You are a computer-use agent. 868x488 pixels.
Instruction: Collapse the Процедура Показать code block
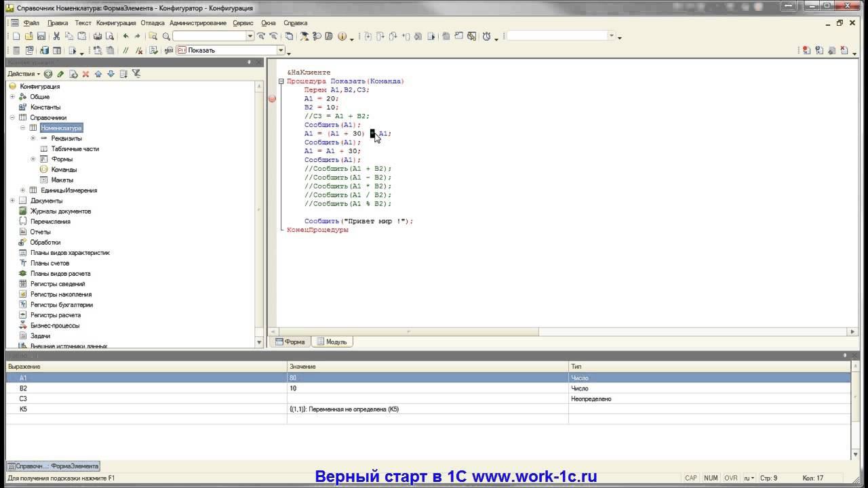click(x=281, y=81)
